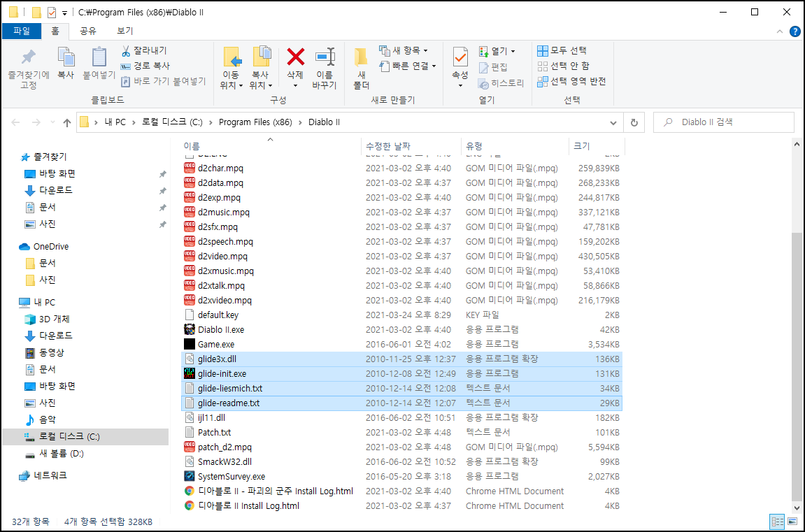805x532 pixels.
Task: Open 음악 folder in sidebar
Action: (48, 419)
